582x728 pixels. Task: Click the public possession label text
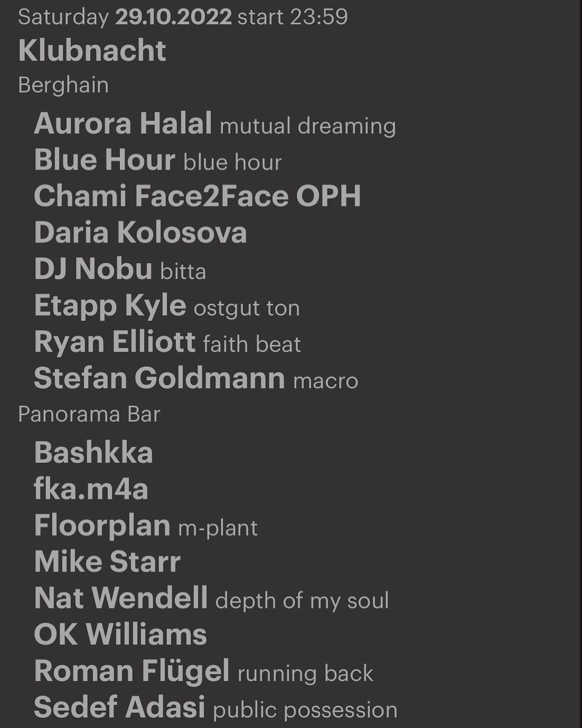point(305,710)
